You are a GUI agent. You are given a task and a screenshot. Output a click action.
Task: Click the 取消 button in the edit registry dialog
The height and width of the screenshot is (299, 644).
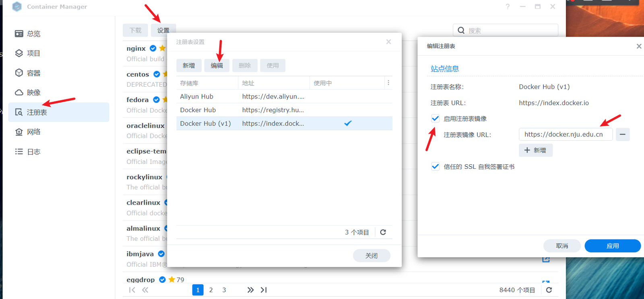[x=562, y=246]
